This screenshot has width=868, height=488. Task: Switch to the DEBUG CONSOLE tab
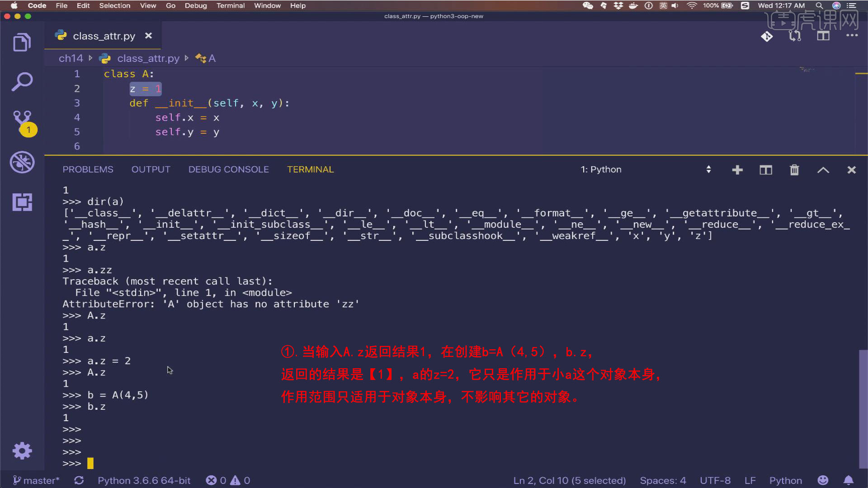point(228,169)
